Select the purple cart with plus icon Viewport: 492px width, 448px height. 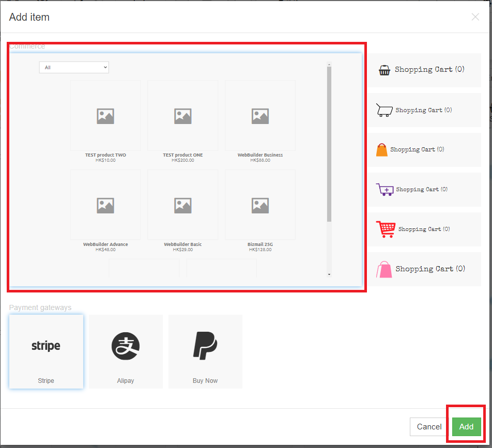pos(385,190)
